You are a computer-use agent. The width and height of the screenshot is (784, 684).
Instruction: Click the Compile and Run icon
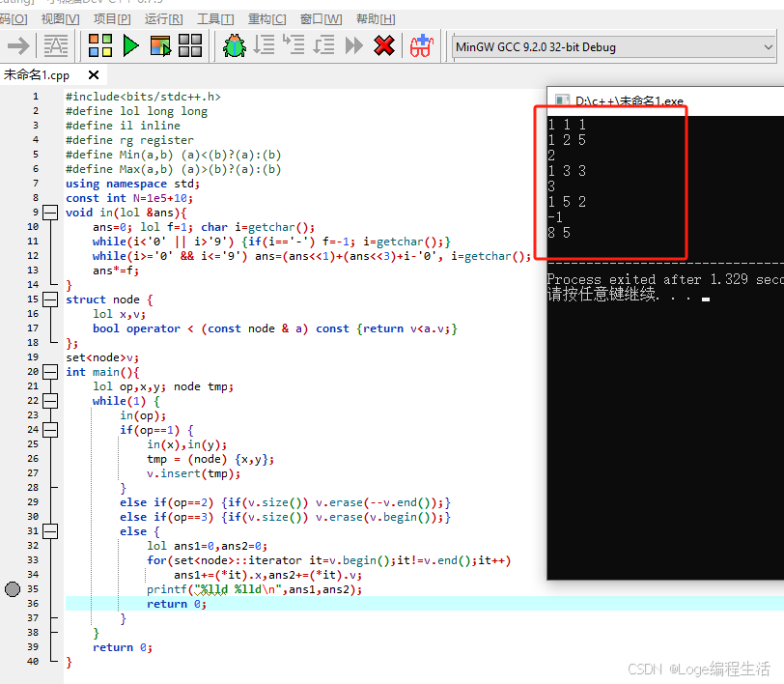160,46
